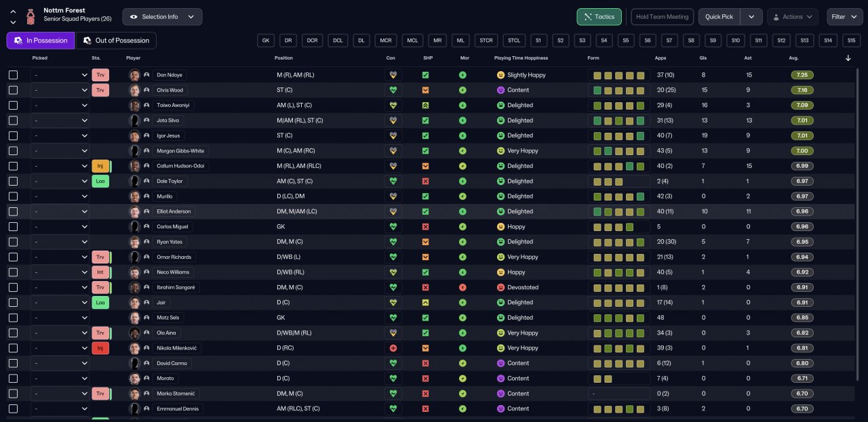Switch to the Out of Possession tab
Image resolution: width=868 pixels, height=422 pixels.
tap(116, 41)
